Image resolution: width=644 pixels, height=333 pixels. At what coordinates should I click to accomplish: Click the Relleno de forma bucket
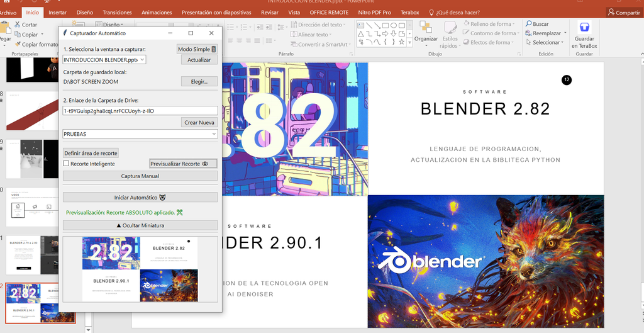coord(466,24)
